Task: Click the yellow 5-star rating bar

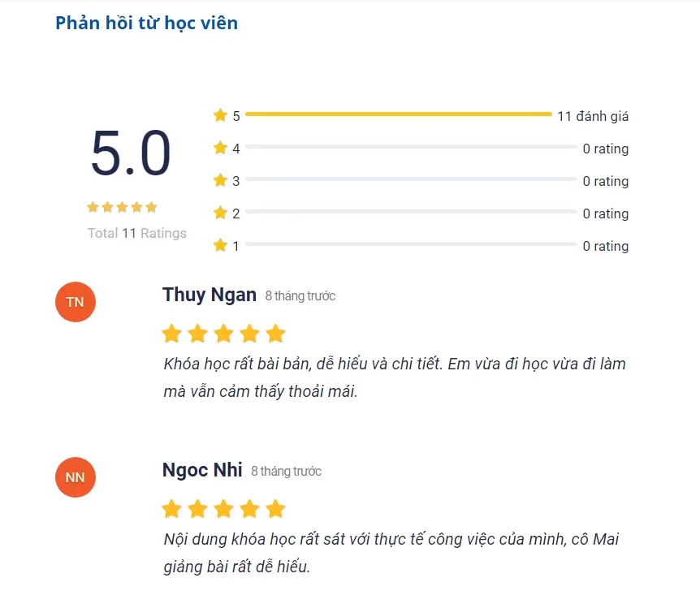Action: 398,114
